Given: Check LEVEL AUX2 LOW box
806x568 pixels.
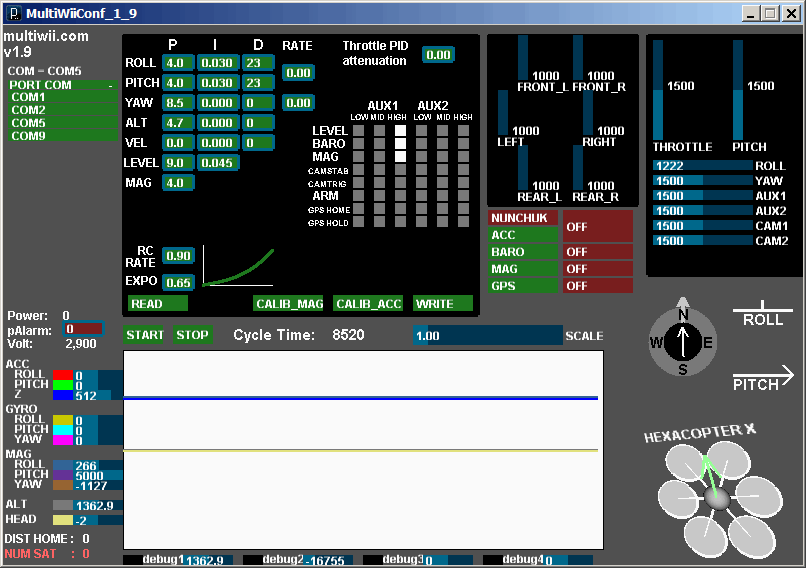Looking at the screenshot, I should 422,131.
